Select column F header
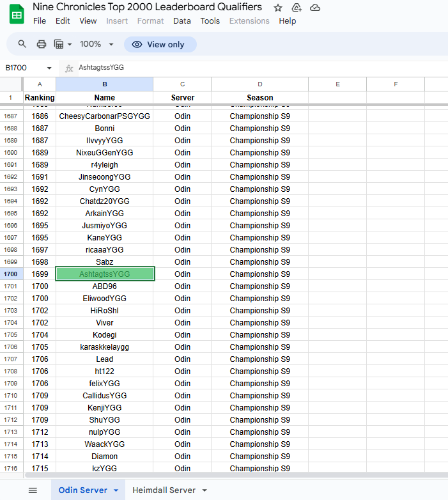This screenshot has width=448, height=500. tap(396, 84)
